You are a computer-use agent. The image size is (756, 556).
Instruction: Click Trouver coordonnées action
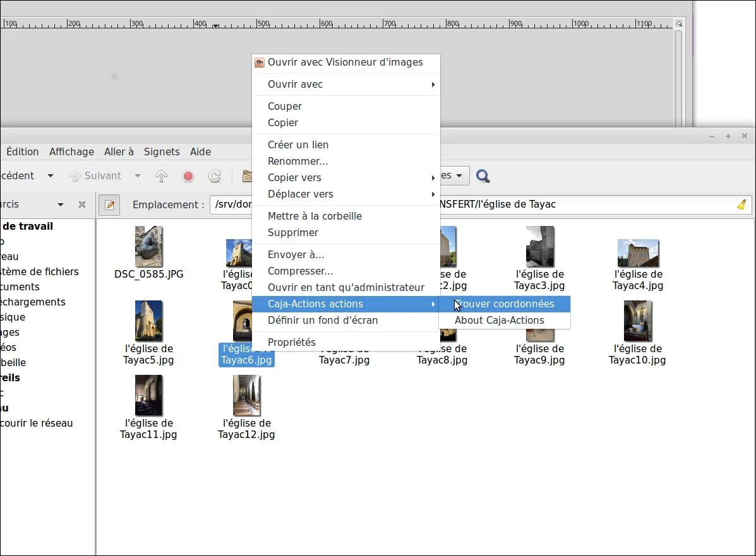point(505,304)
